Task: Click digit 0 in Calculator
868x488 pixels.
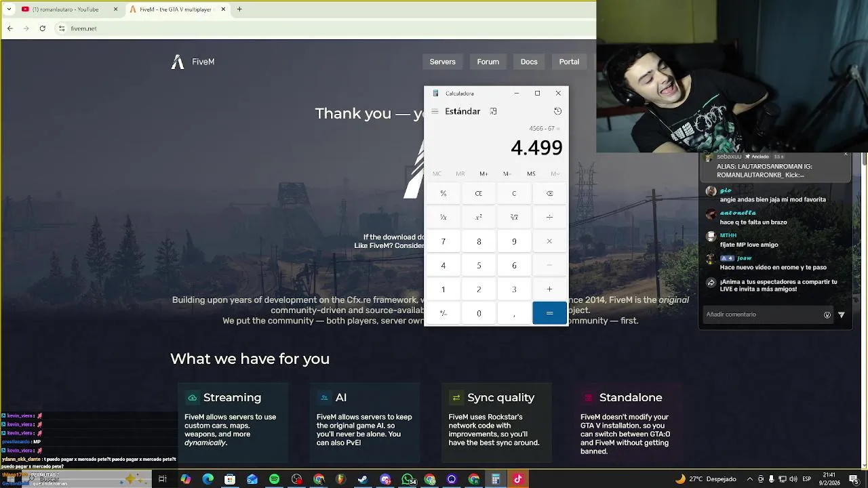Action: click(478, 313)
